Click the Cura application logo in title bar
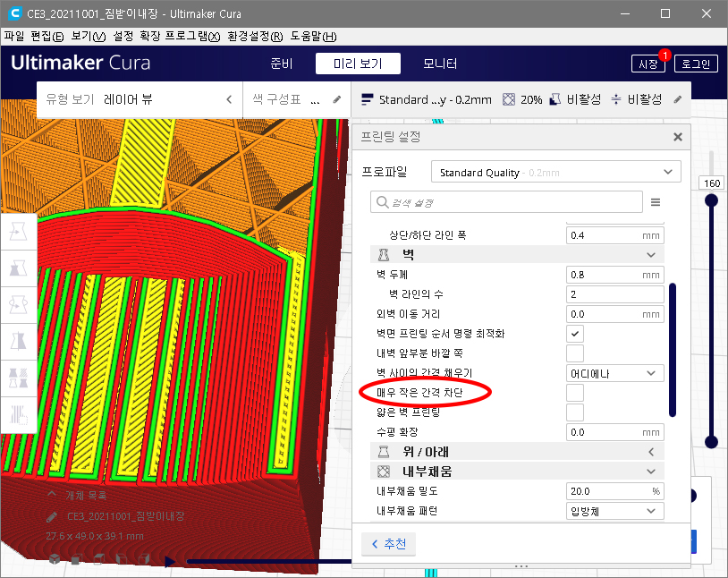Screen dimensions: 728x578 pyautogui.click(x=14, y=13)
